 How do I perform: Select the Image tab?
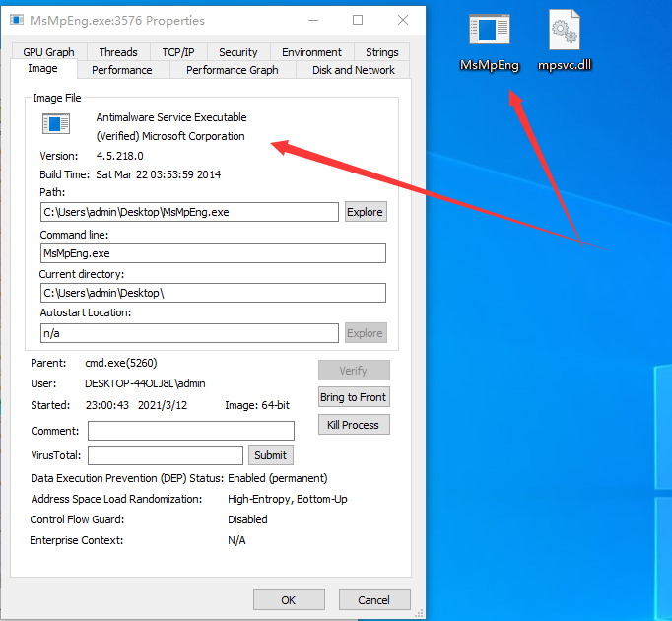(x=42, y=69)
